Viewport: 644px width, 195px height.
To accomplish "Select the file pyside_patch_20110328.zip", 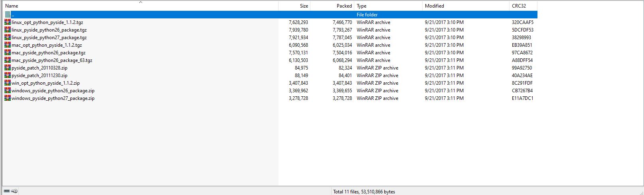I will point(40,68).
